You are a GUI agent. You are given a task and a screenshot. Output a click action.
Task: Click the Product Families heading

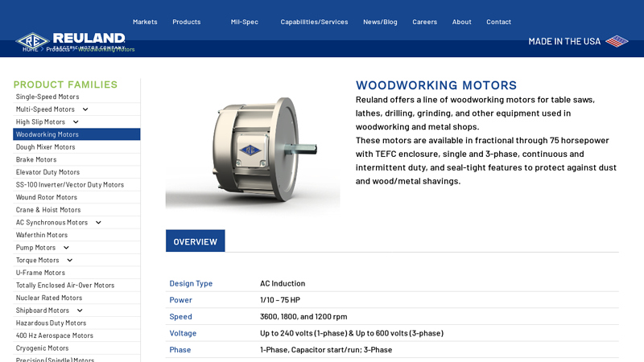65,84
